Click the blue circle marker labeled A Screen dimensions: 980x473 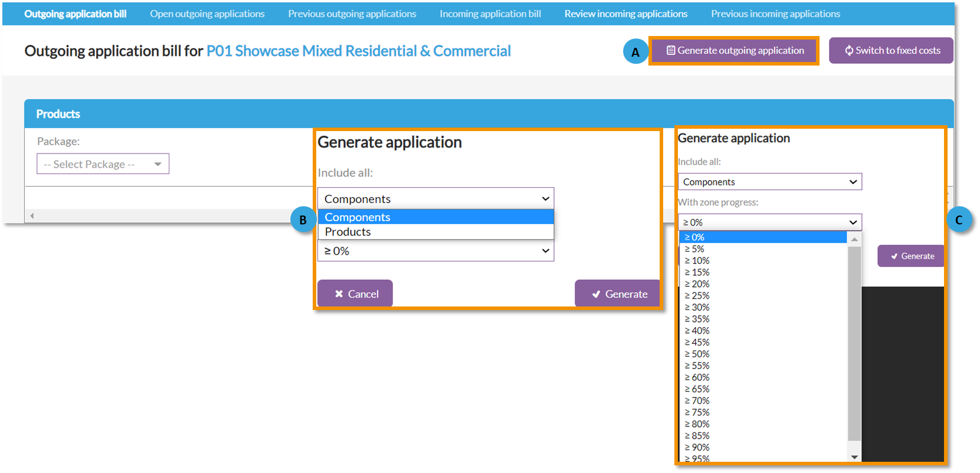(635, 52)
